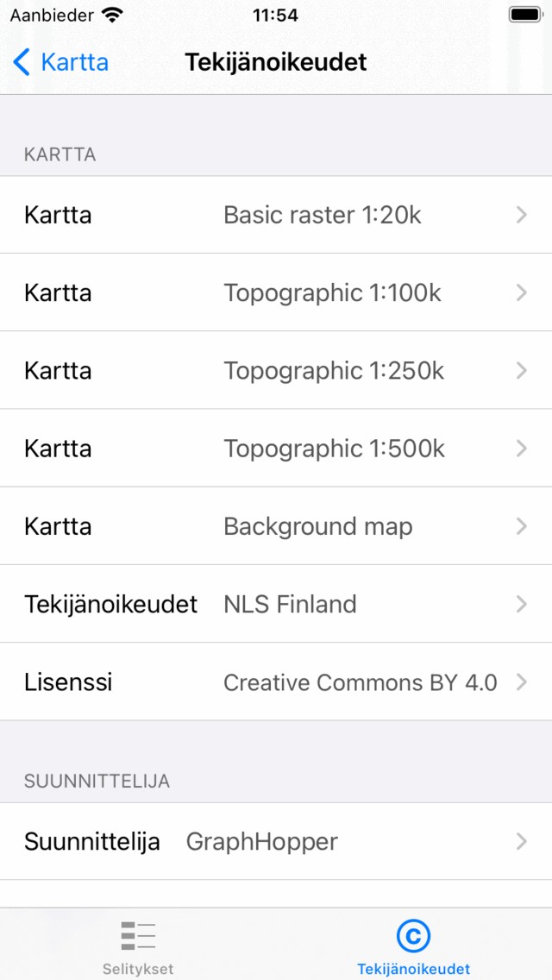Open the GraphHopper planner entry
The width and height of the screenshot is (552, 980).
(262, 841)
